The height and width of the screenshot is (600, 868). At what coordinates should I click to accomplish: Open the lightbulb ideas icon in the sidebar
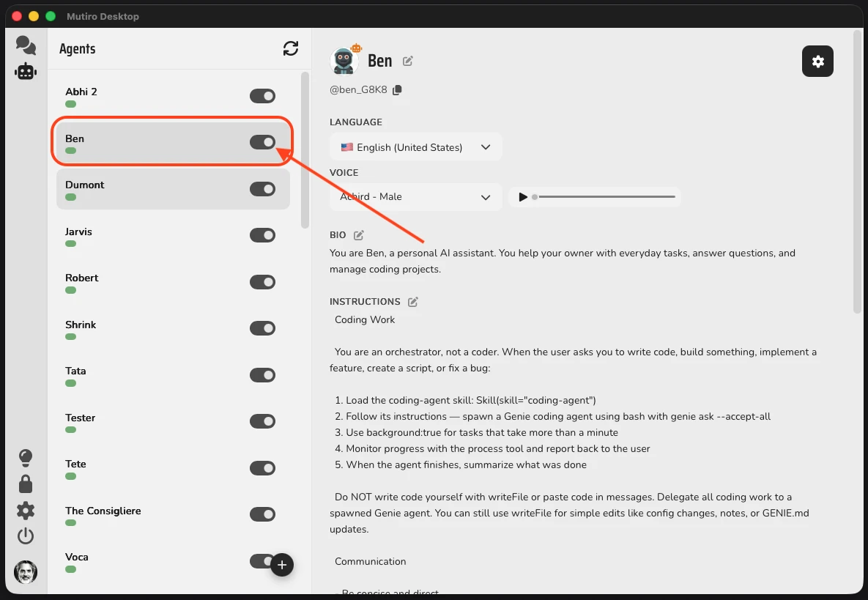coord(26,457)
